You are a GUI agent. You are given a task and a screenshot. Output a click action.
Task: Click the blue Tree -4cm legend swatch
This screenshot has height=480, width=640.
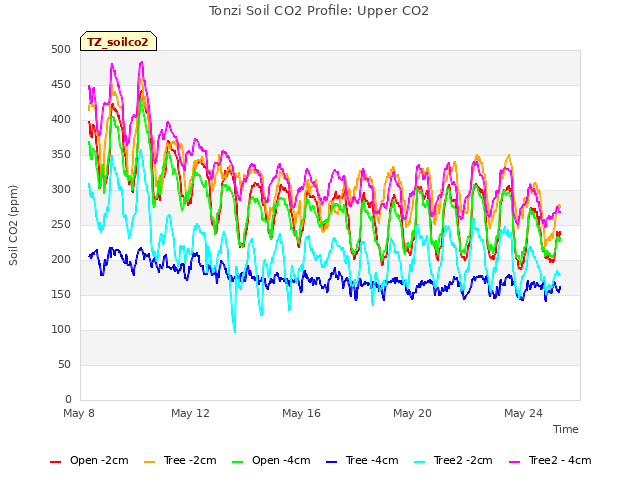pyautogui.click(x=332, y=462)
